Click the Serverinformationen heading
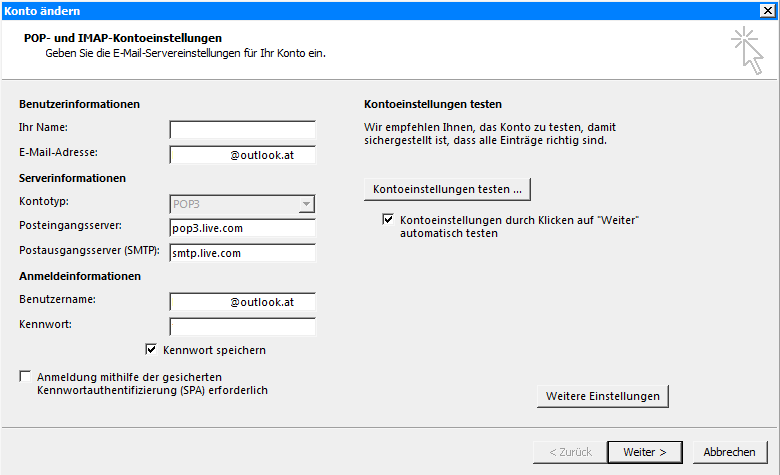The width and height of the screenshot is (780, 475). (x=72, y=178)
